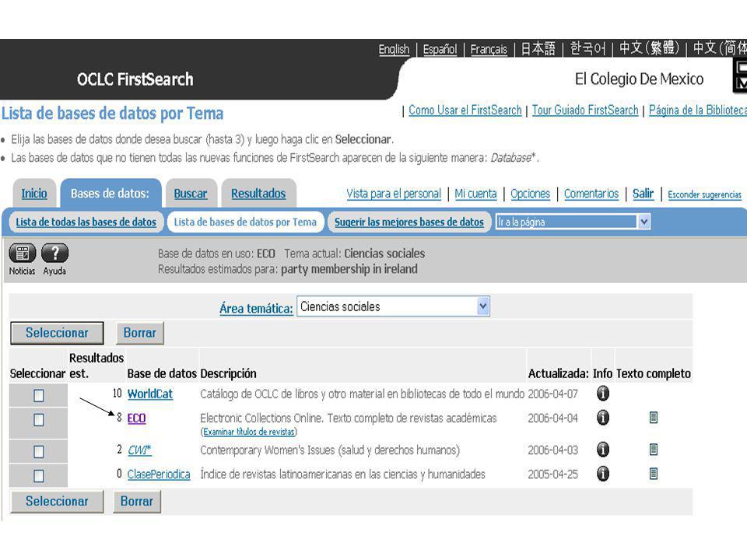This screenshot has height=560, width=747.
Task: Click the Área temática label link
Action: [256, 309]
